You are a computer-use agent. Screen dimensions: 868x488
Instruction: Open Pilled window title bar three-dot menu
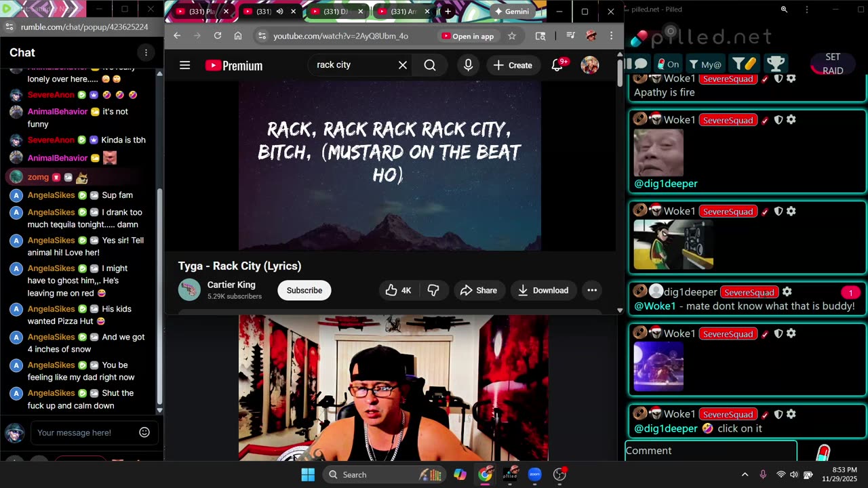click(x=806, y=9)
